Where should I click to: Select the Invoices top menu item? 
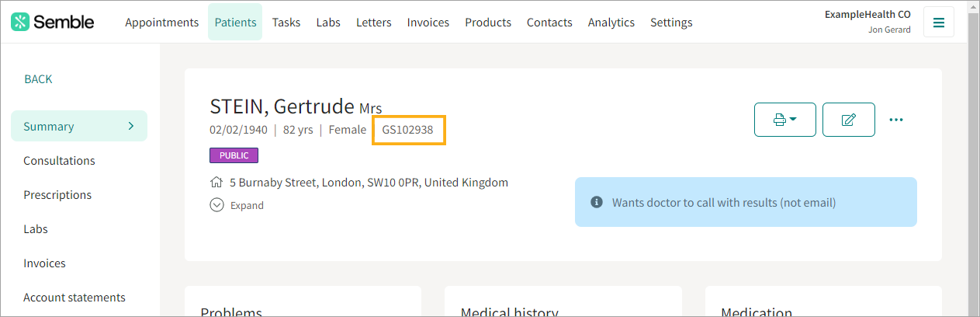coord(428,23)
